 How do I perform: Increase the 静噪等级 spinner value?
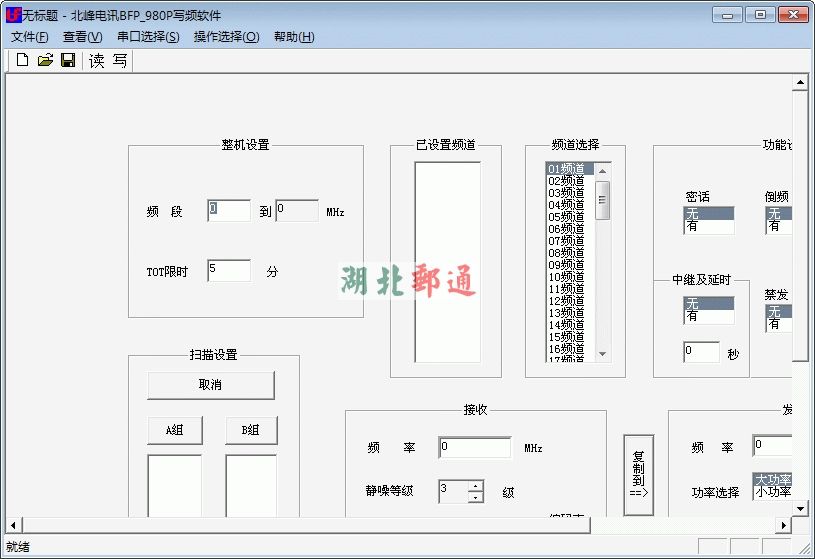click(x=475, y=485)
